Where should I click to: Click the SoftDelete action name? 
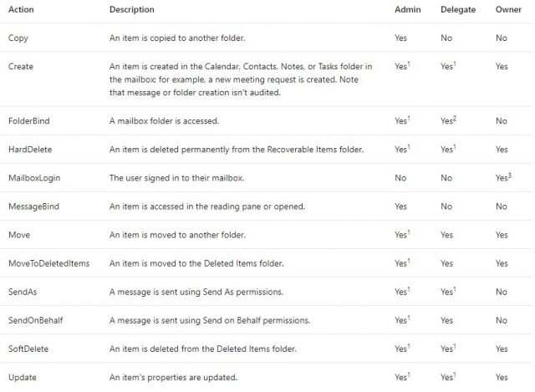(28, 349)
